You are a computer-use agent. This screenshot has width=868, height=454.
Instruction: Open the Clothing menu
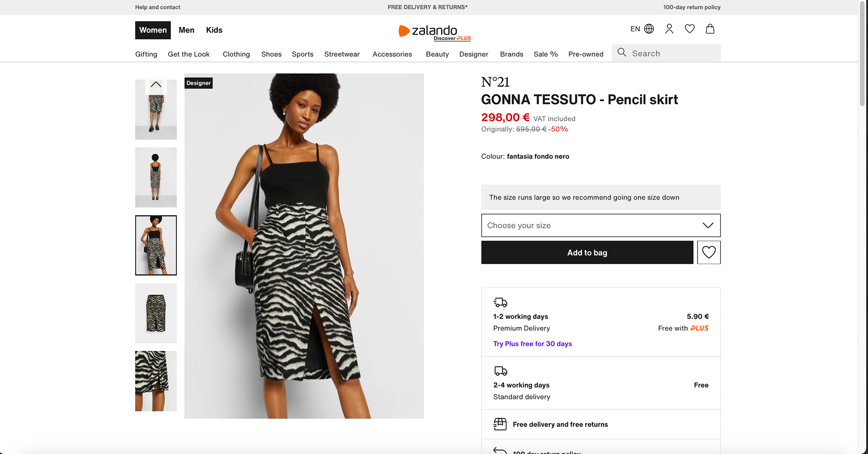[x=236, y=54]
